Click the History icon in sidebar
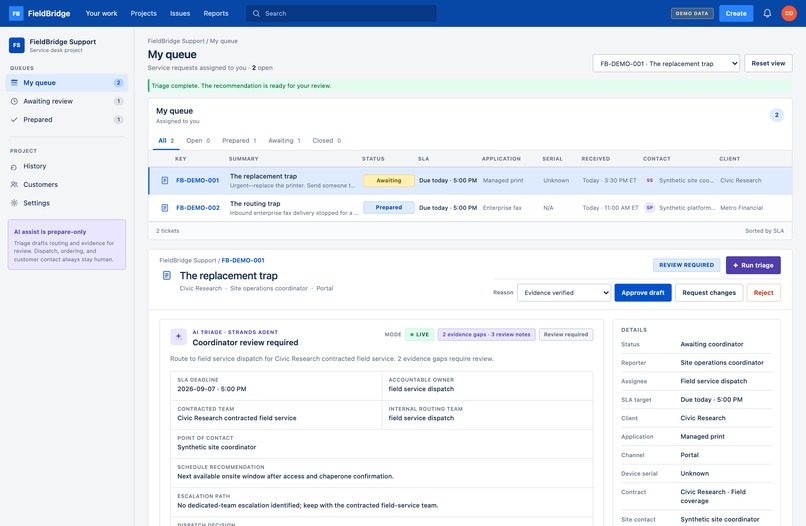Screen dimensions: 806x526 (x=14, y=167)
